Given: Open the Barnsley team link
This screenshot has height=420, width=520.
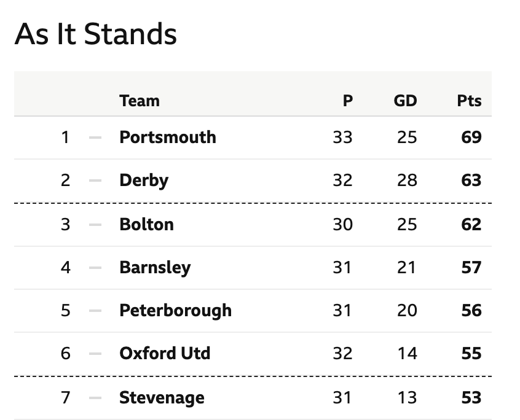Looking at the screenshot, I should 155,268.
